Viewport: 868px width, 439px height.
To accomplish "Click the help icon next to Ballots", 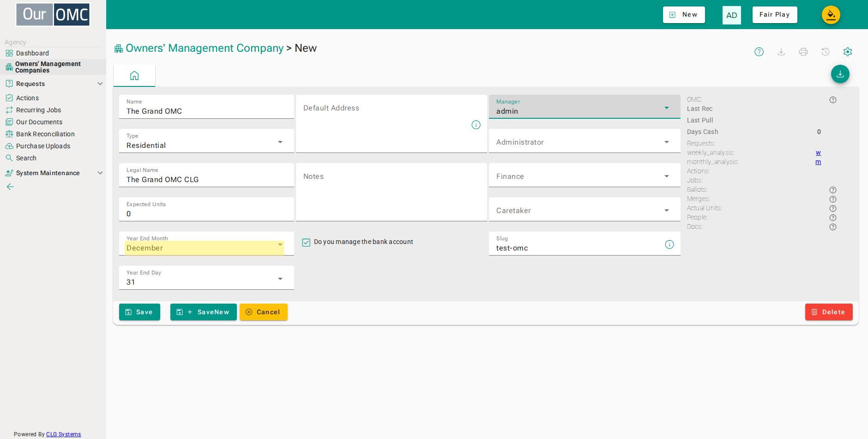I will coord(833,190).
